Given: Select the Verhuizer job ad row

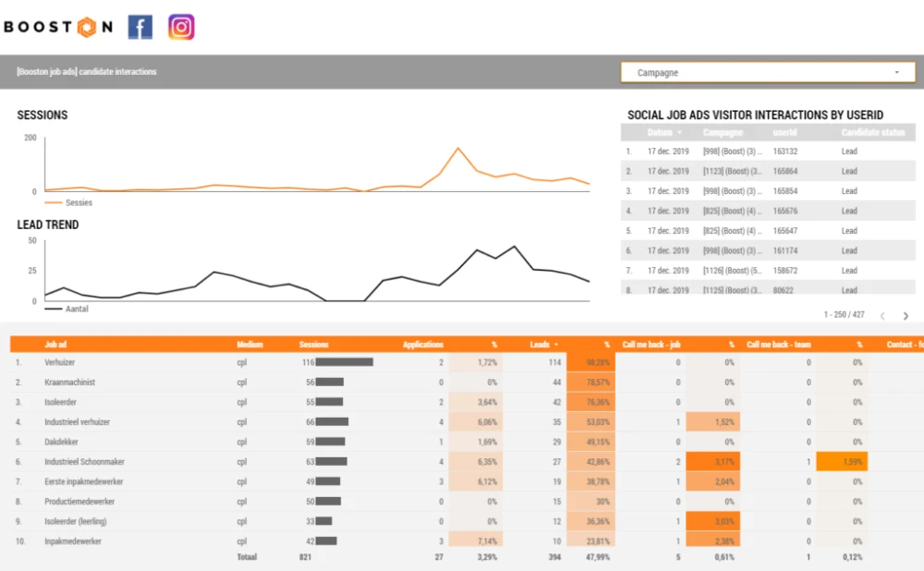Looking at the screenshot, I should (x=61, y=362).
